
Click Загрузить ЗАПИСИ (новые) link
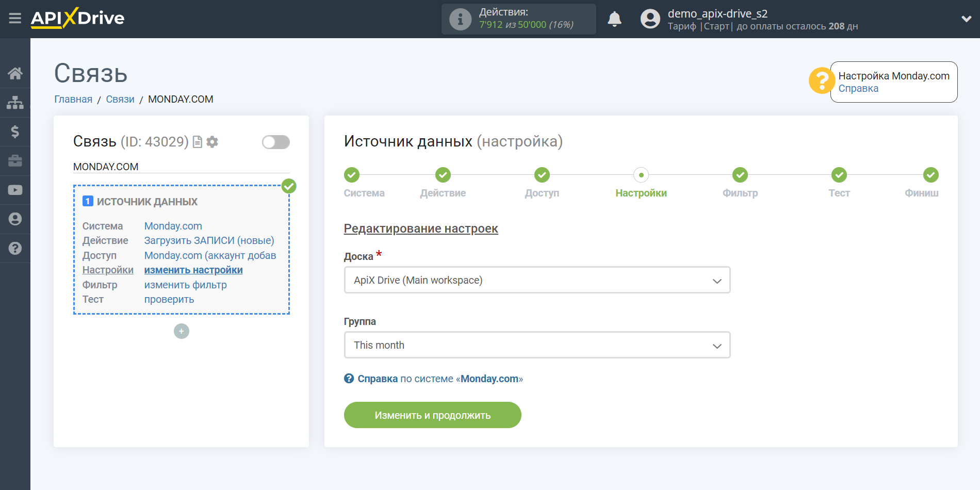pyautogui.click(x=209, y=240)
